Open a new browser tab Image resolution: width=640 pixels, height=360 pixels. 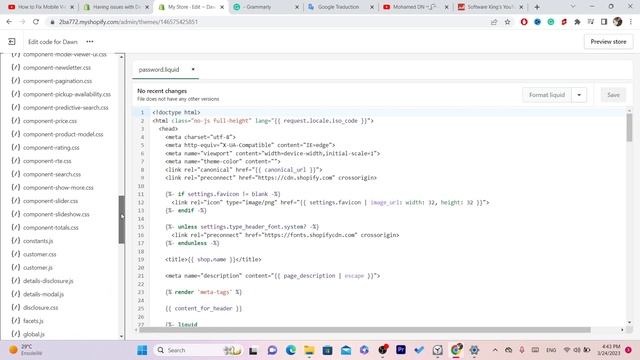tap(537, 7)
